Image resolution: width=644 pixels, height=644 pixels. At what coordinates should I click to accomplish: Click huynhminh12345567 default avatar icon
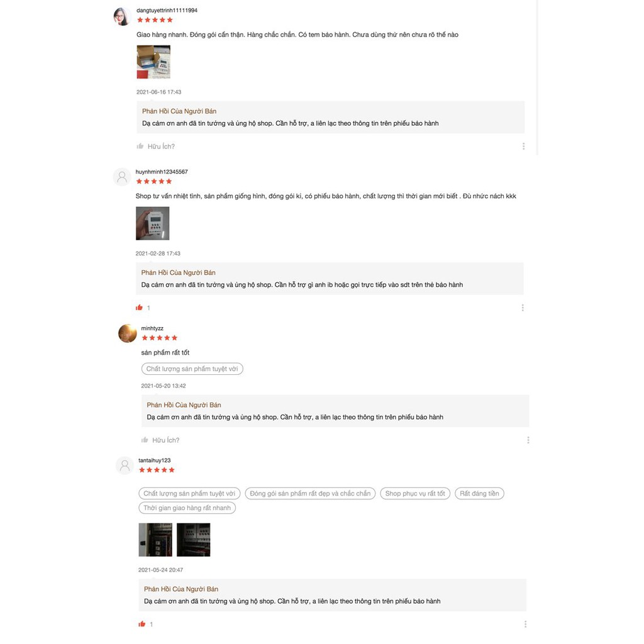(x=122, y=177)
